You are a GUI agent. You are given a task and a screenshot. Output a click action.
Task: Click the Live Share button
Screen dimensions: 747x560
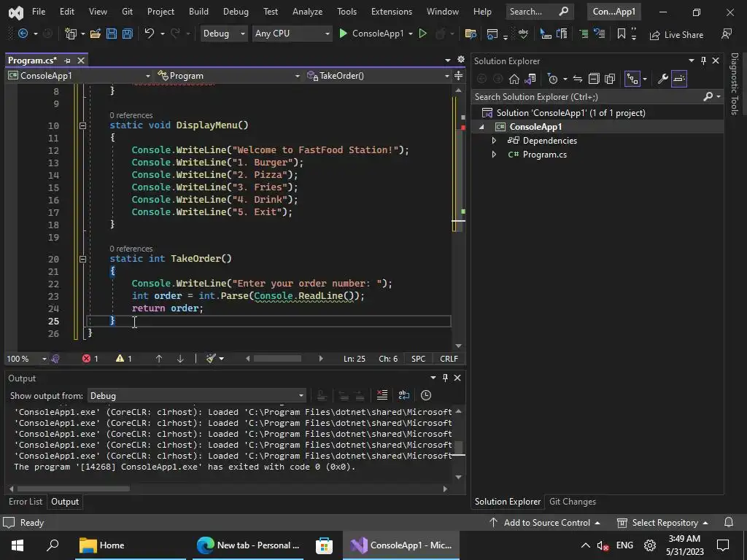pos(676,35)
